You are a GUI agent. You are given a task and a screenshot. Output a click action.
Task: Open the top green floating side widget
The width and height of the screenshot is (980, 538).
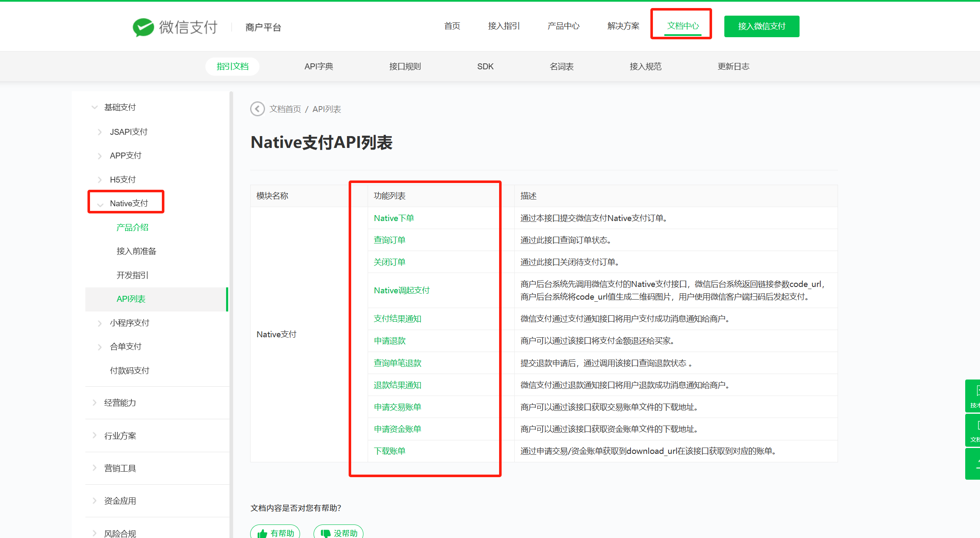(x=974, y=396)
